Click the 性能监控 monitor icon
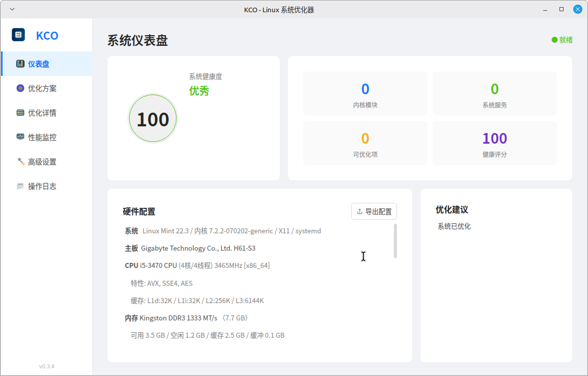 pyautogui.click(x=20, y=137)
